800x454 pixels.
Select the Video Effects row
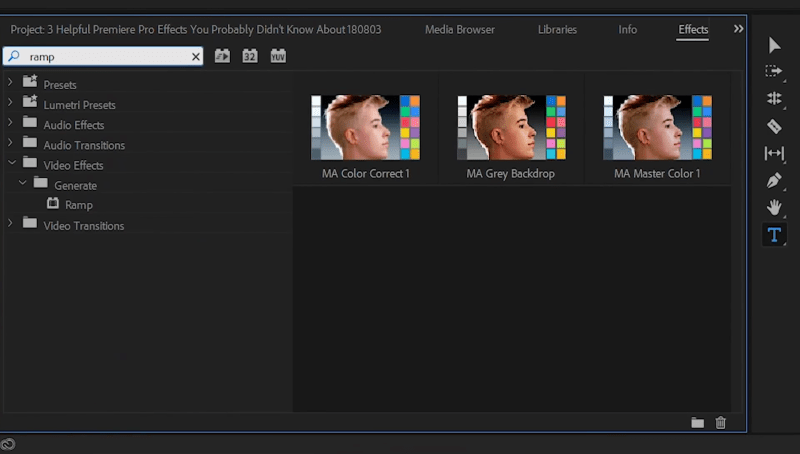tap(147, 165)
